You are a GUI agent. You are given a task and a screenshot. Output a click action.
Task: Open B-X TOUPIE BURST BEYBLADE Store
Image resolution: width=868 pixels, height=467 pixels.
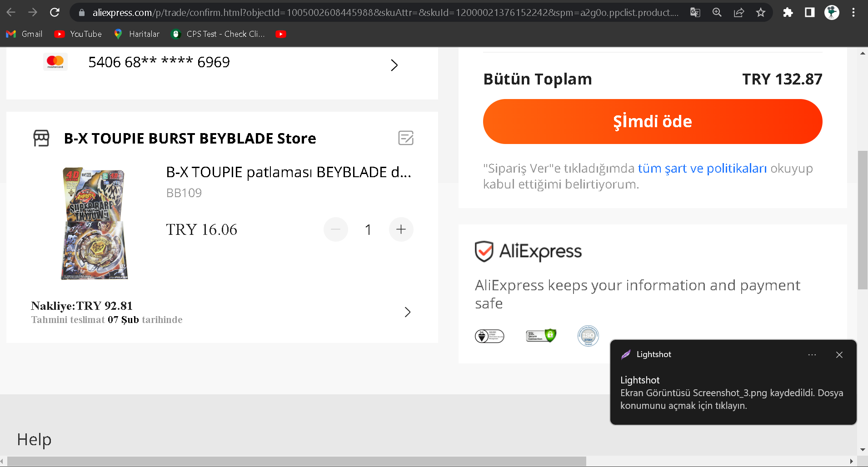[190, 138]
